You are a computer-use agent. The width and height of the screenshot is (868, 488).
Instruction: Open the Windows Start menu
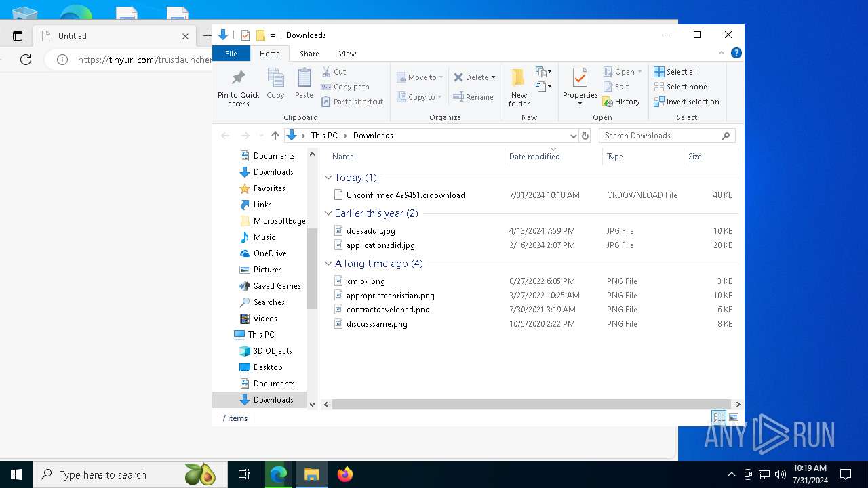pos(16,474)
